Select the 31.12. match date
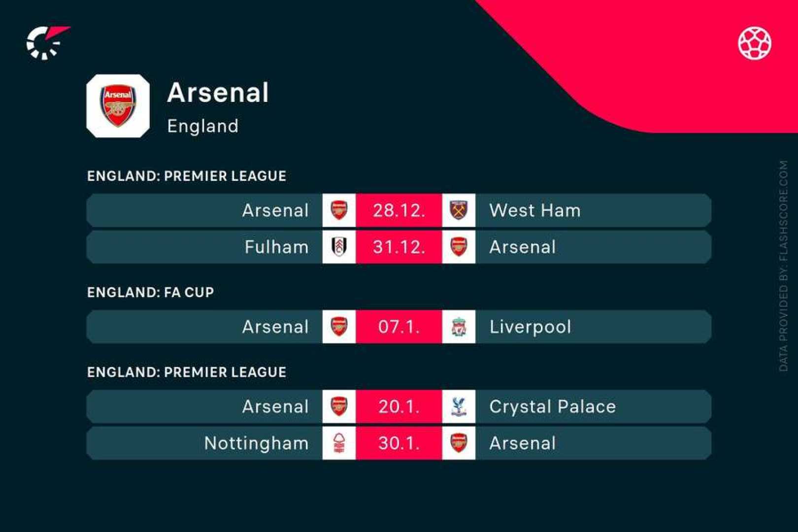The image size is (798, 532). point(399,247)
